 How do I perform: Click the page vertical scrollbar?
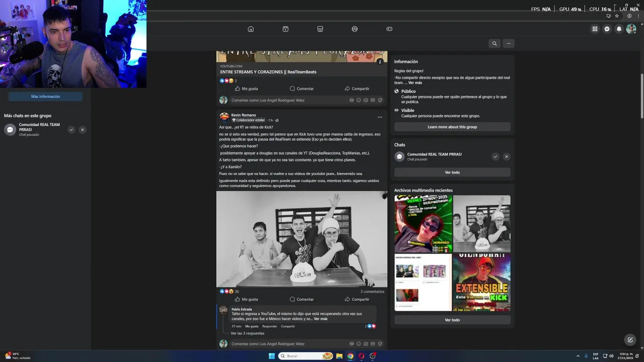coord(641,96)
